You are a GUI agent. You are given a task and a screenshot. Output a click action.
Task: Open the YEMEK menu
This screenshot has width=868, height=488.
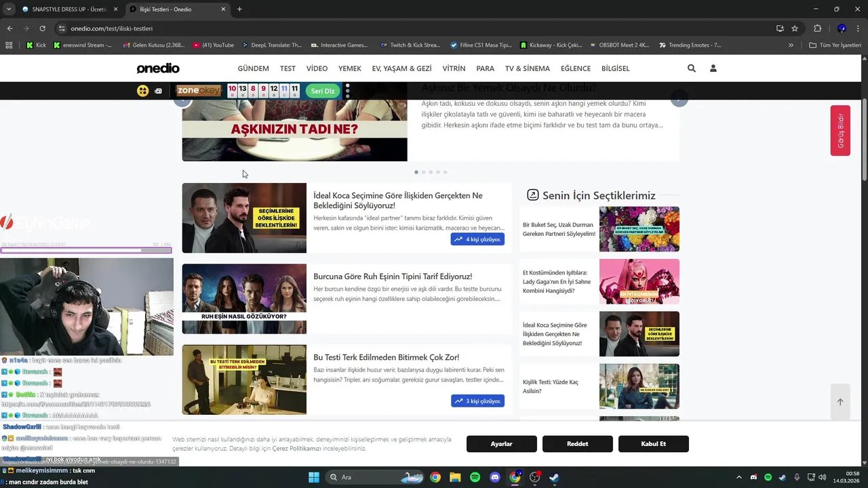(x=350, y=68)
